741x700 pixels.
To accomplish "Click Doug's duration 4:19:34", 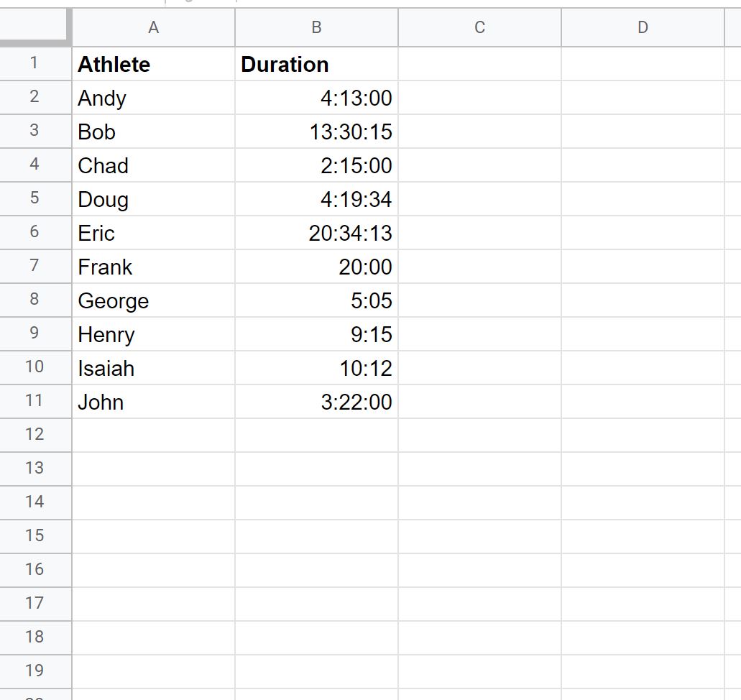I will point(317,199).
